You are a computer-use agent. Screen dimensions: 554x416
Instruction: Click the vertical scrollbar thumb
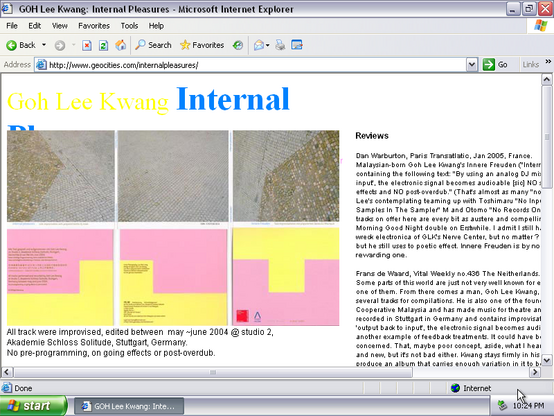point(547,136)
